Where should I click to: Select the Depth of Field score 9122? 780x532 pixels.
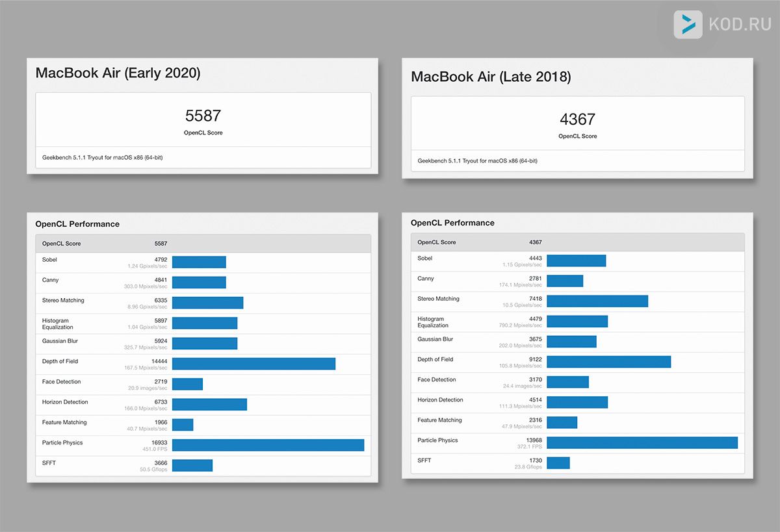[535, 359]
